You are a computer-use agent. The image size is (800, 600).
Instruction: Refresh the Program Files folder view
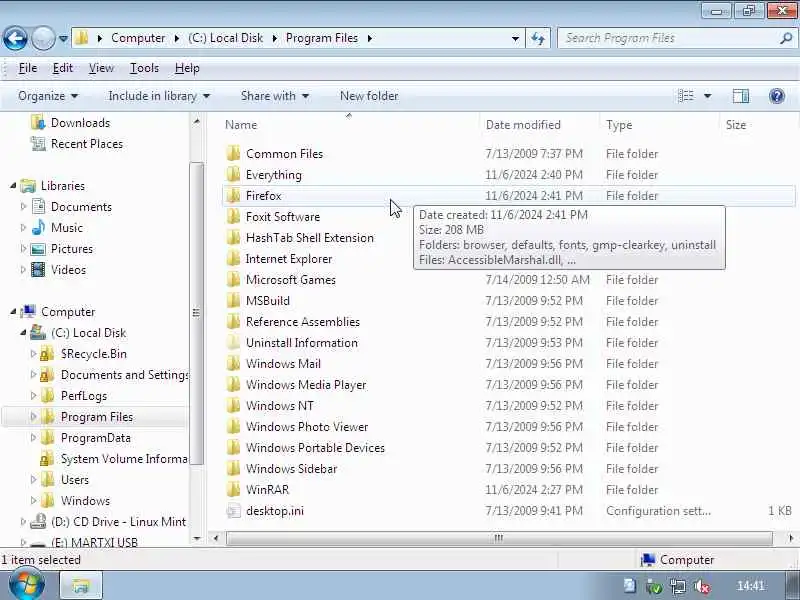pos(538,38)
